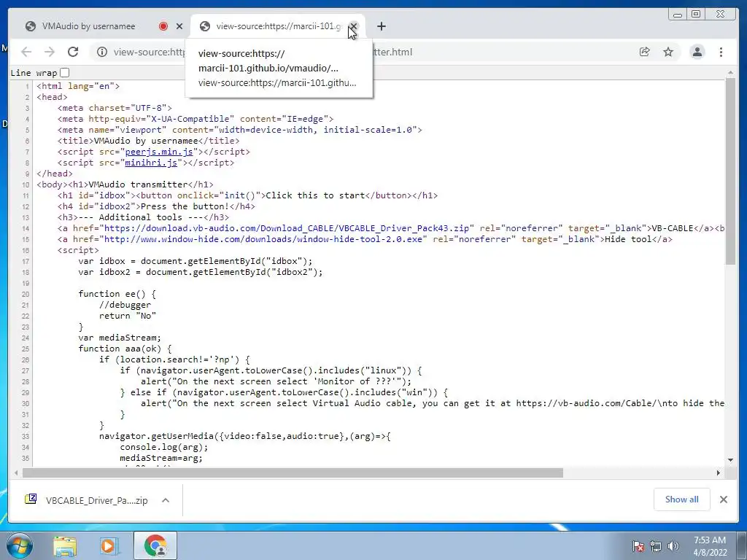Open the peerjs.min.js script link
This screenshot has width=747, height=560.
(x=158, y=152)
